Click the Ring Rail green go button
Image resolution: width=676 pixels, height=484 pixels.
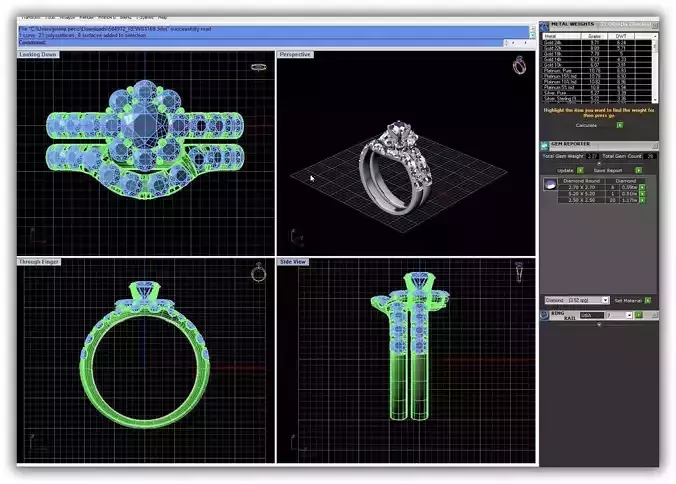(x=638, y=315)
